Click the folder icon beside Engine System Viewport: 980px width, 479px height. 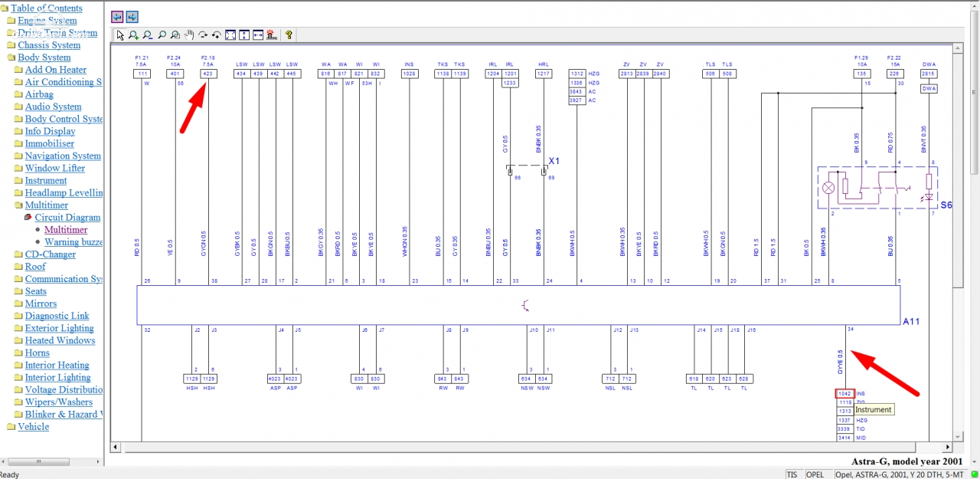pyautogui.click(x=11, y=21)
